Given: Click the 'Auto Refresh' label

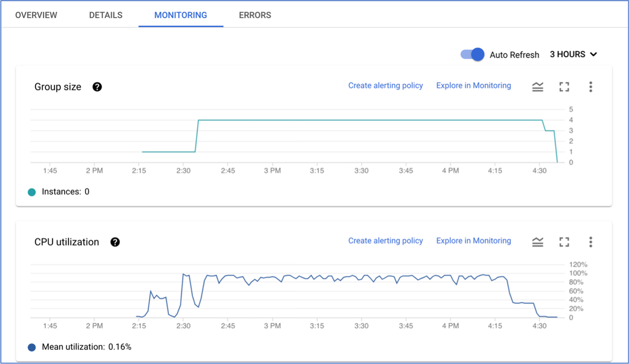Looking at the screenshot, I should click(514, 55).
